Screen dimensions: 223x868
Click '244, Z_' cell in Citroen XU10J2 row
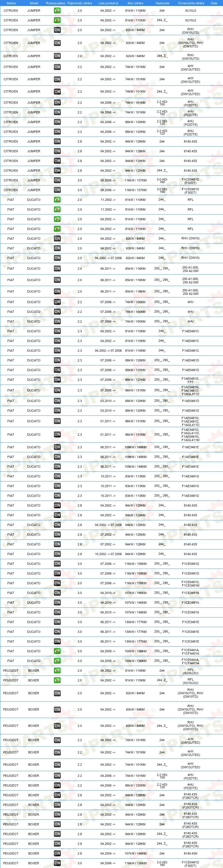point(162,20)
